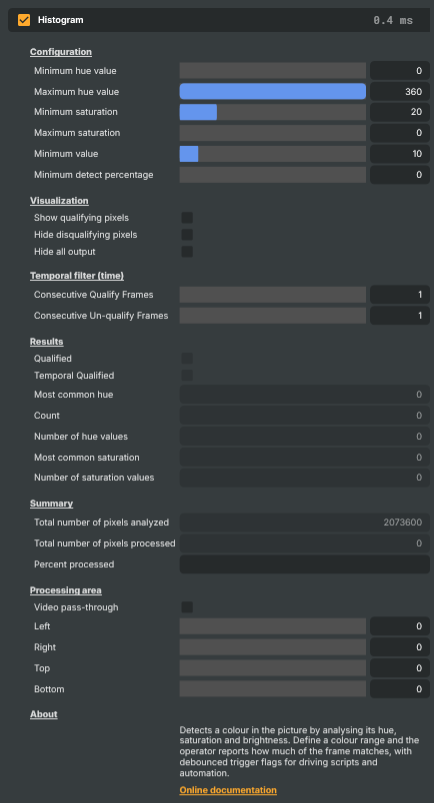Adjust the Minimum saturation slider bar

tap(273, 112)
